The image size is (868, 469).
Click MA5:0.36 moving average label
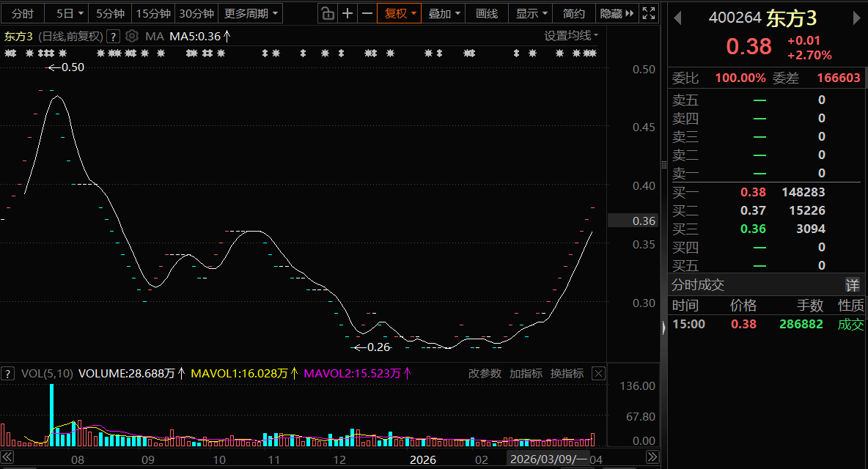[x=200, y=37]
